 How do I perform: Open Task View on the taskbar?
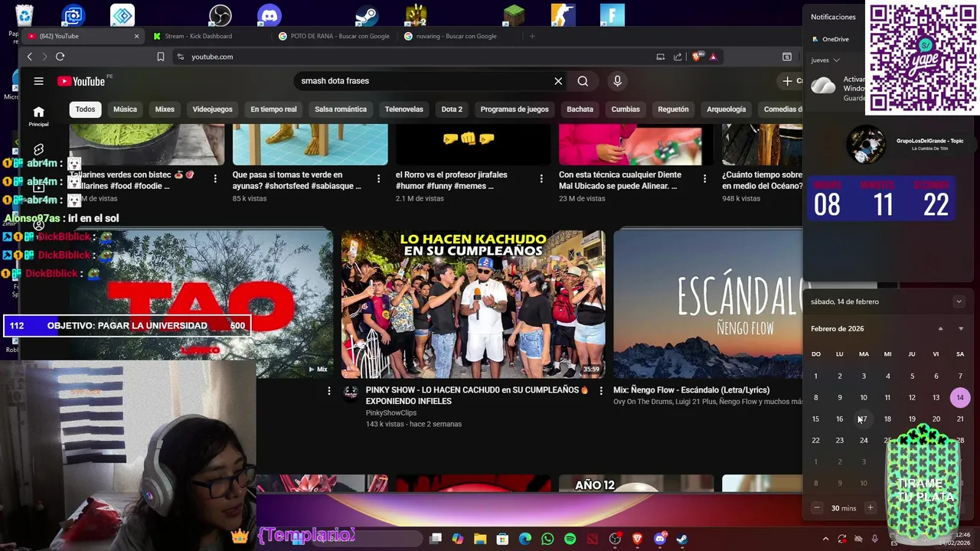coord(436,539)
